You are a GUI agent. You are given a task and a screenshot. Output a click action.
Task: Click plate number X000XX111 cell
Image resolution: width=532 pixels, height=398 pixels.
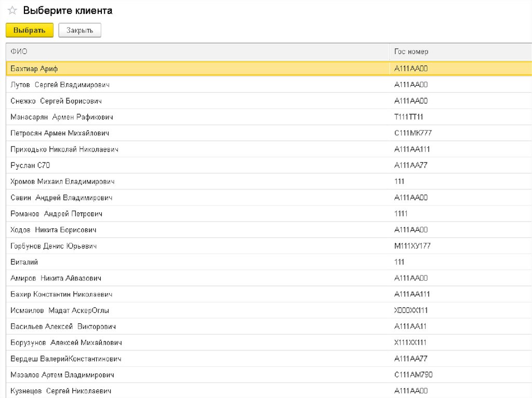pyautogui.click(x=410, y=310)
